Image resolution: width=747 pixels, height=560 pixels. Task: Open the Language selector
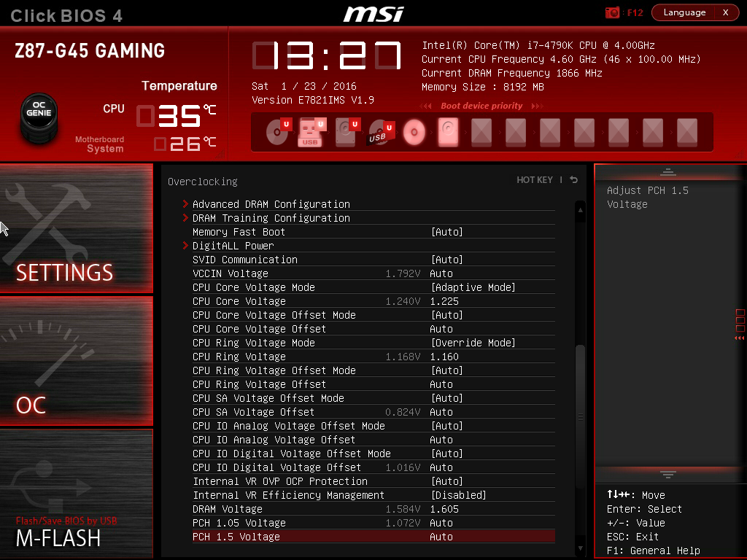point(684,12)
